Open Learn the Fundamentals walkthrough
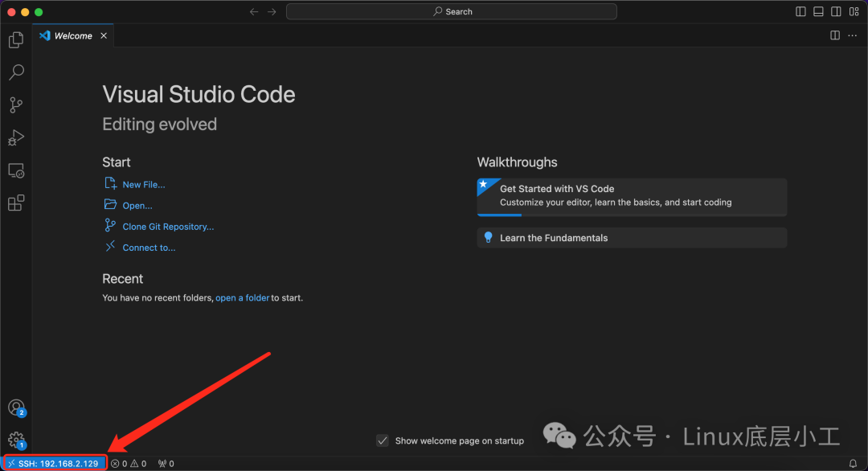Image resolution: width=868 pixels, height=471 pixels. click(632, 237)
